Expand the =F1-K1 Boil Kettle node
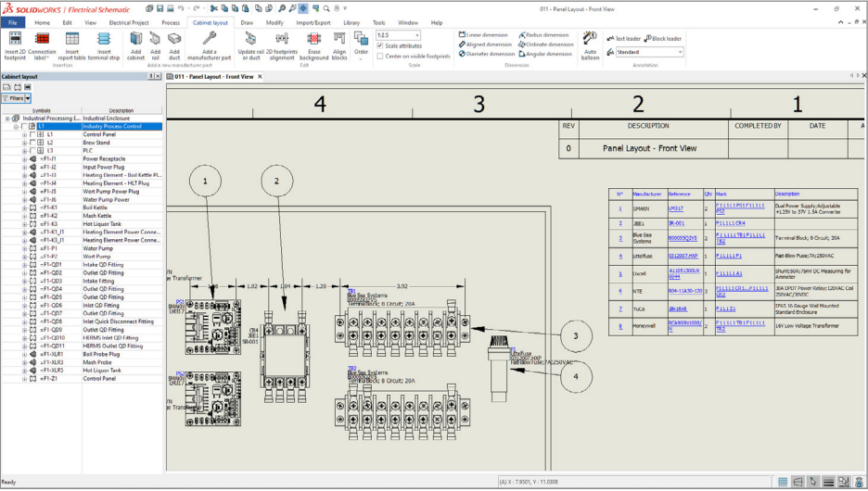This screenshot has height=491, width=868. [x=24, y=208]
